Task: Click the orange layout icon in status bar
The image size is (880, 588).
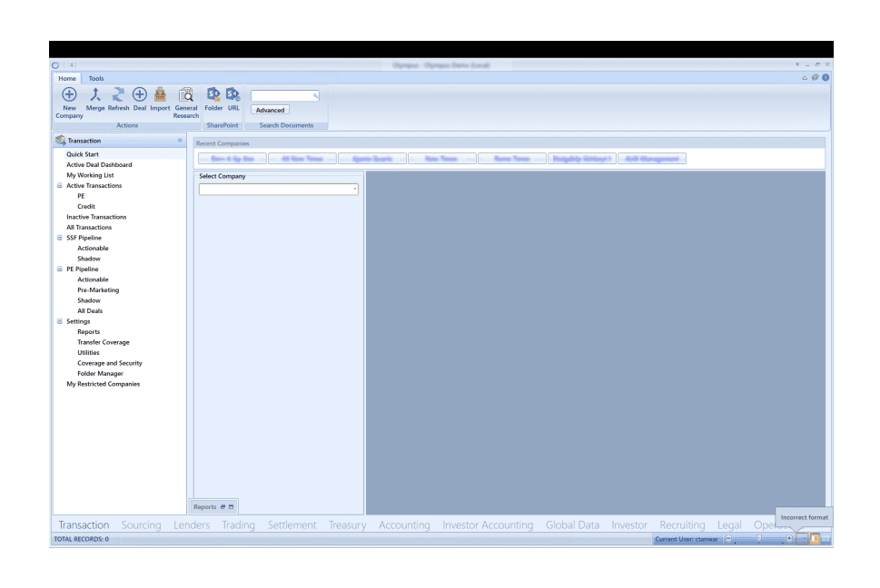Action: (815, 539)
